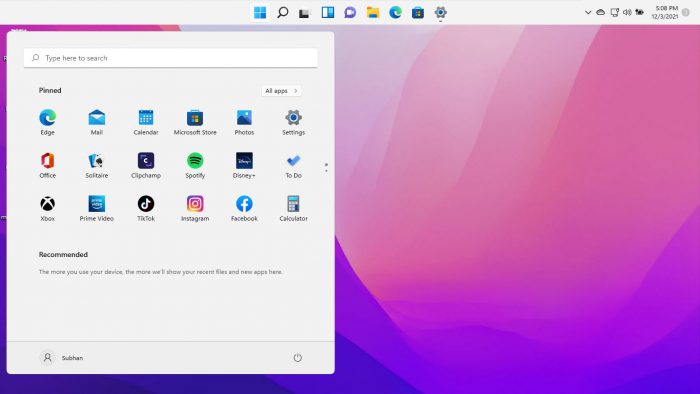Launch the TikTok app
700x394 pixels.
tap(146, 208)
